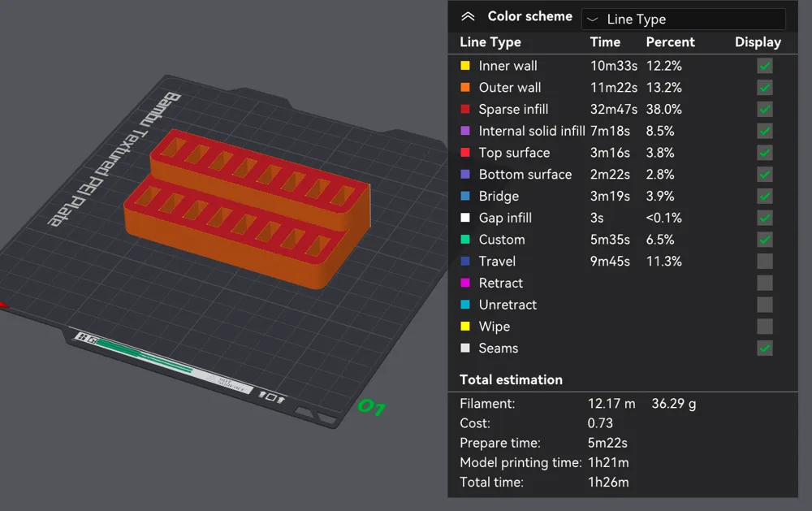This screenshot has height=511, width=812.
Task: Show Retract points with its checkbox
Action: point(764,284)
